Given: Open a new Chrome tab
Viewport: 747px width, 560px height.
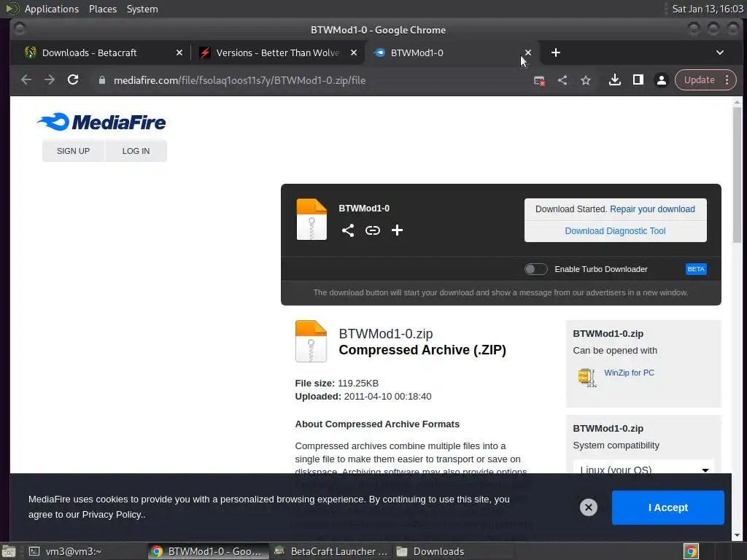Looking at the screenshot, I should [555, 52].
